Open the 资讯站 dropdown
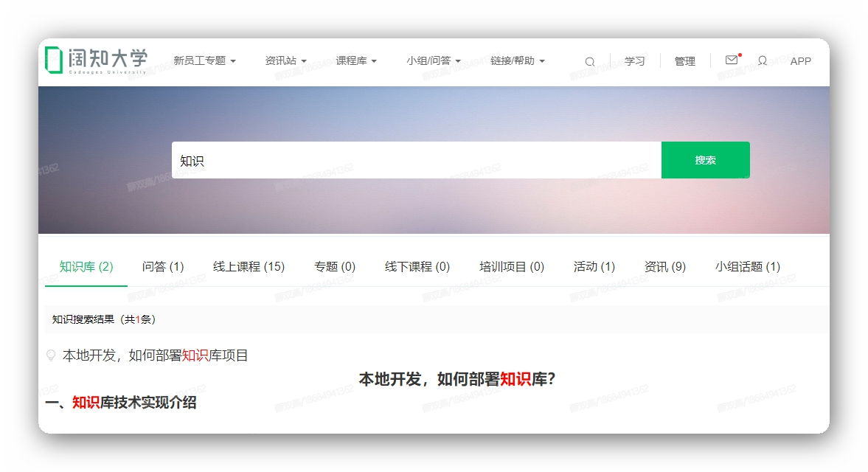Viewport: 868px width, 472px height. [x=285, y=60]
